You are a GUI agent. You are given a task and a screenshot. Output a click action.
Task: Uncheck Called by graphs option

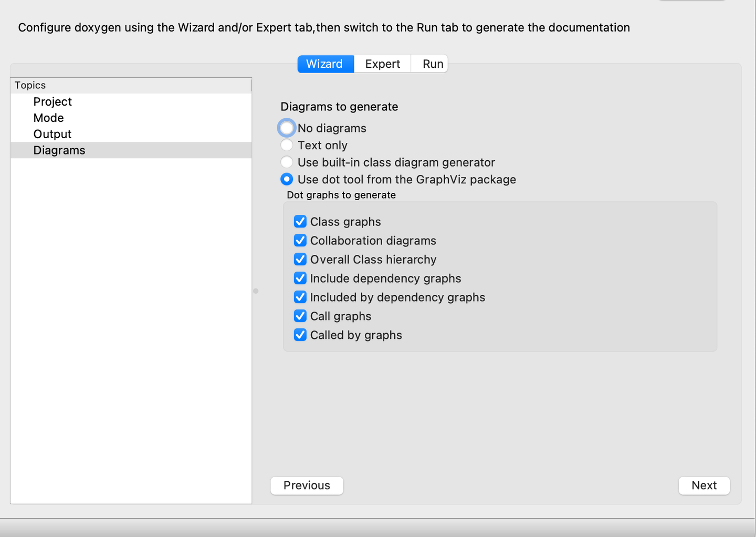coord(300,335)
